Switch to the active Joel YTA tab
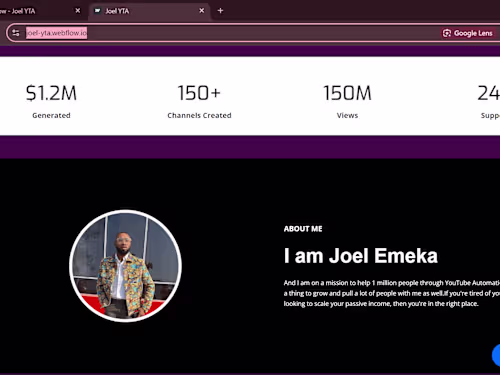This screenshot has height=375, width=500. [149, 11]
